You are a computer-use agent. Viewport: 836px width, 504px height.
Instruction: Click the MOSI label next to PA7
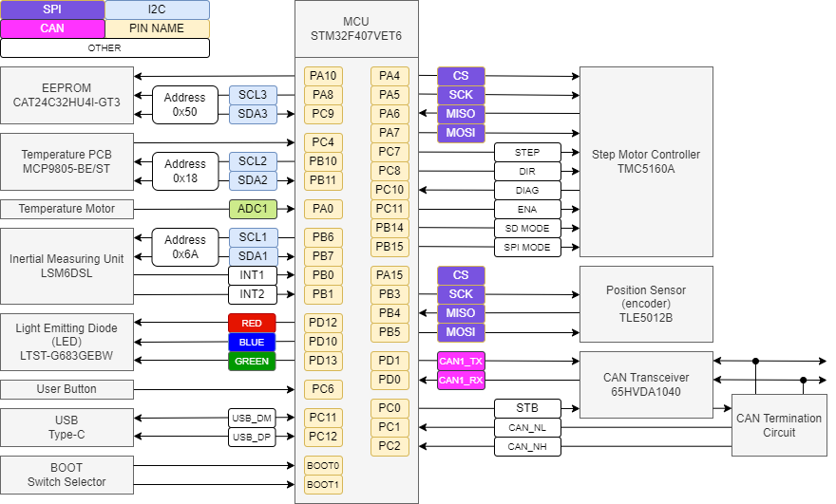pos(461,133)
